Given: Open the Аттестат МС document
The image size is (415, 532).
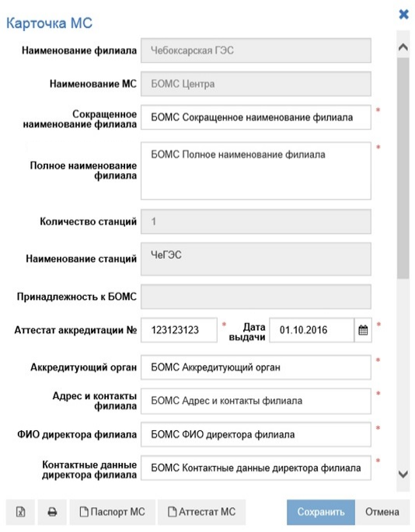Looking at the screenshot, I should (x=202, y=512).
